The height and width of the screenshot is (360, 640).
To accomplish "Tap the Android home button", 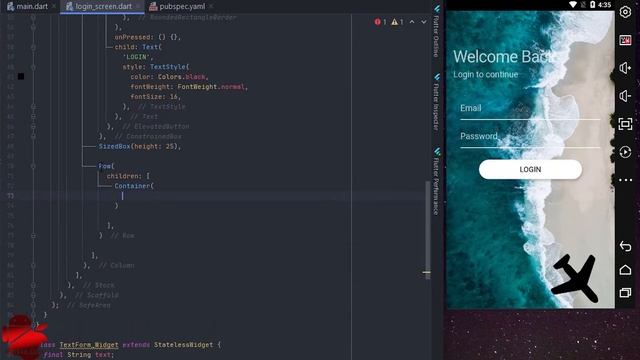I will pos(625,270).
